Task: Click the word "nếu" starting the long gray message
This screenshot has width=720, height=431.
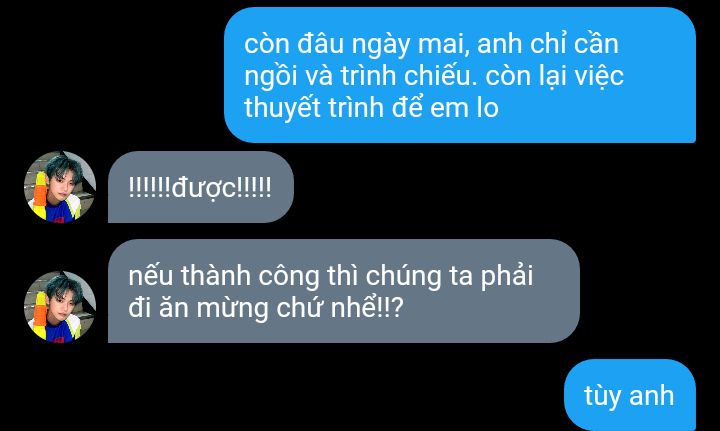Action: pyautogui.click(x=151, y=276)
